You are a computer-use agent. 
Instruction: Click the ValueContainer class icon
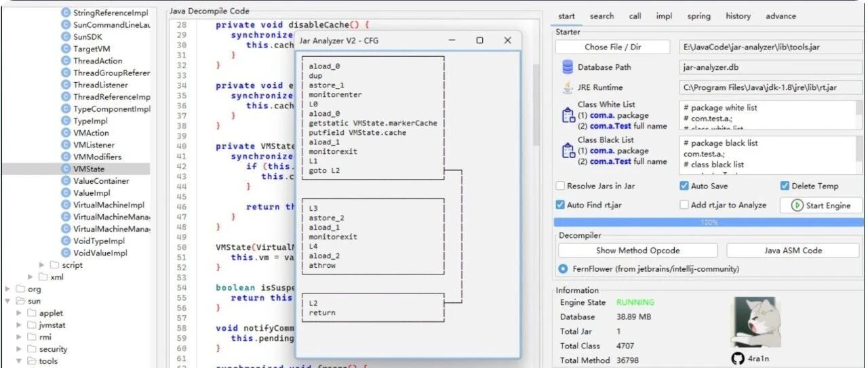pos(66,181)
